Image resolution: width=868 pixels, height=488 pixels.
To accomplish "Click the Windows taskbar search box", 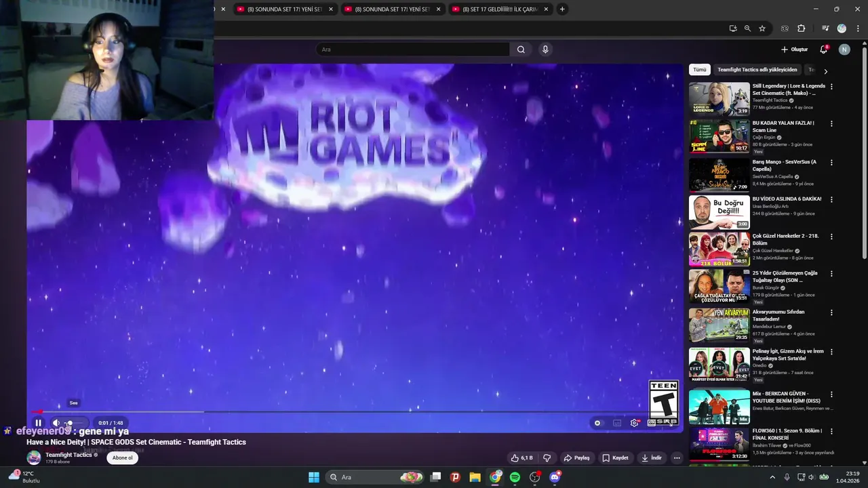I will point(375,477).
